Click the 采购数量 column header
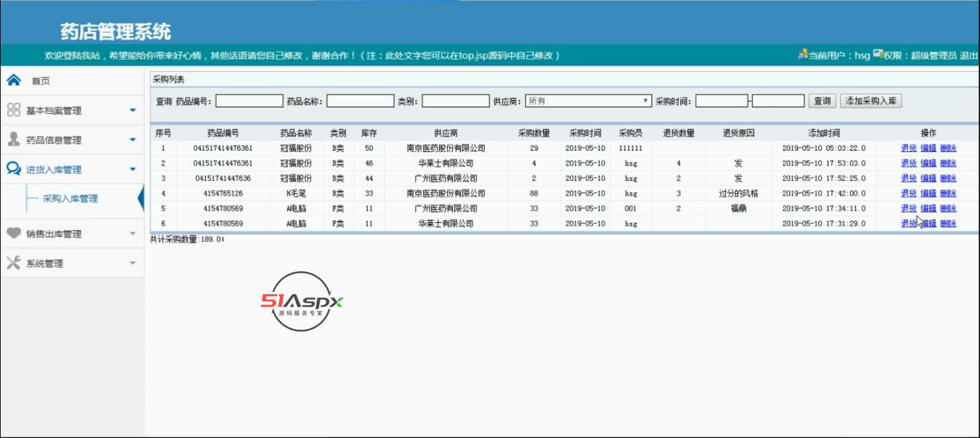Viewport: 980px width, 438px height. point(534,133)
